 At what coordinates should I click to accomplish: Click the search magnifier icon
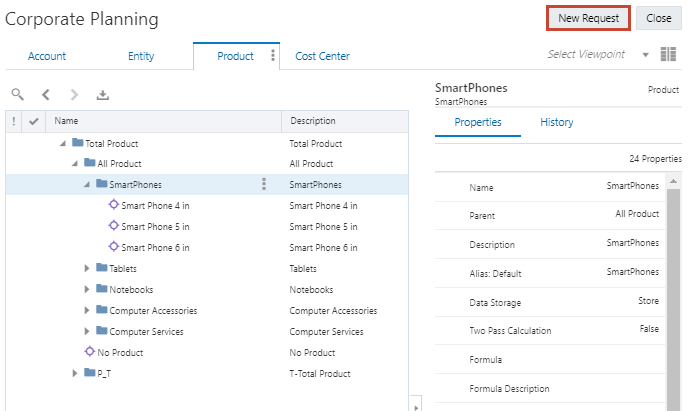tap(17, 94)
